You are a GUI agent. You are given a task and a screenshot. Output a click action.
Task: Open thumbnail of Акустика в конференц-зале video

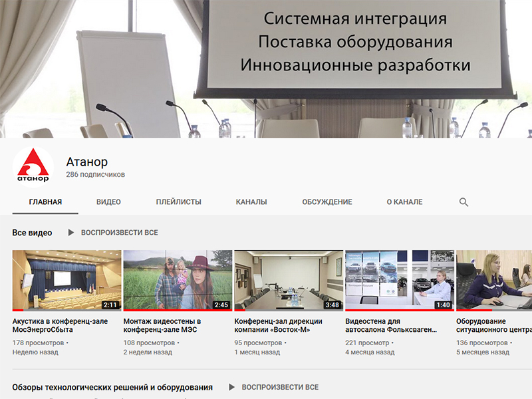pyautogui.click(x=67, y=281)
